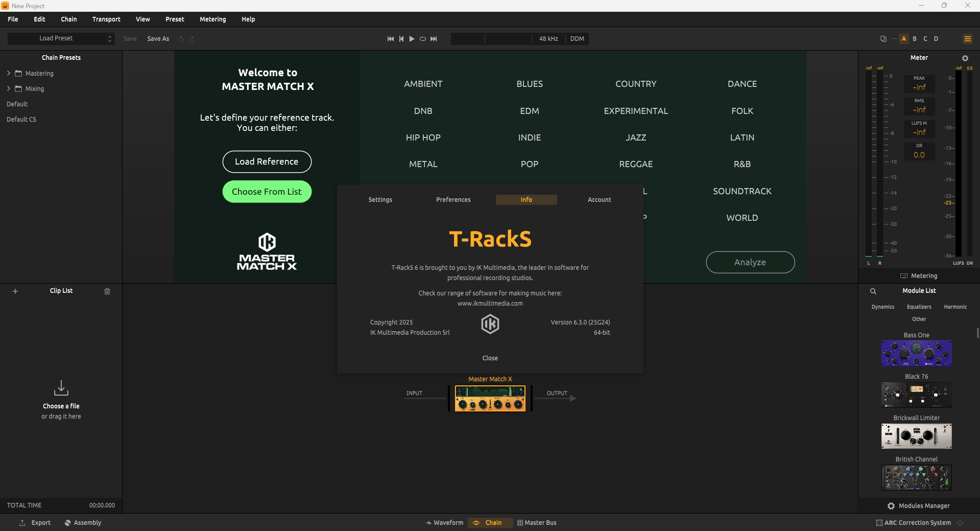Click the Choose From List button
Image resolution: width=980 pixels, height=531 pixels.
(267, 192)
